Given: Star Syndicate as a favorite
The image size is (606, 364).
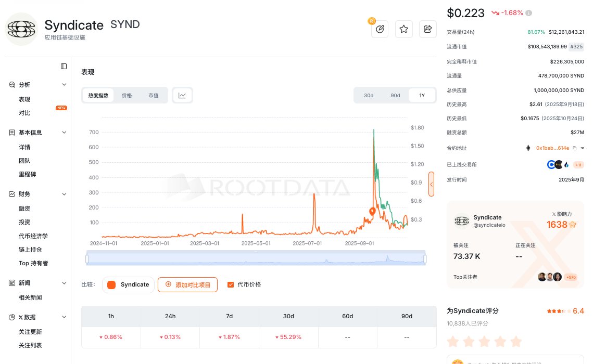Looking at the screenshot, I should pos(403,29).
